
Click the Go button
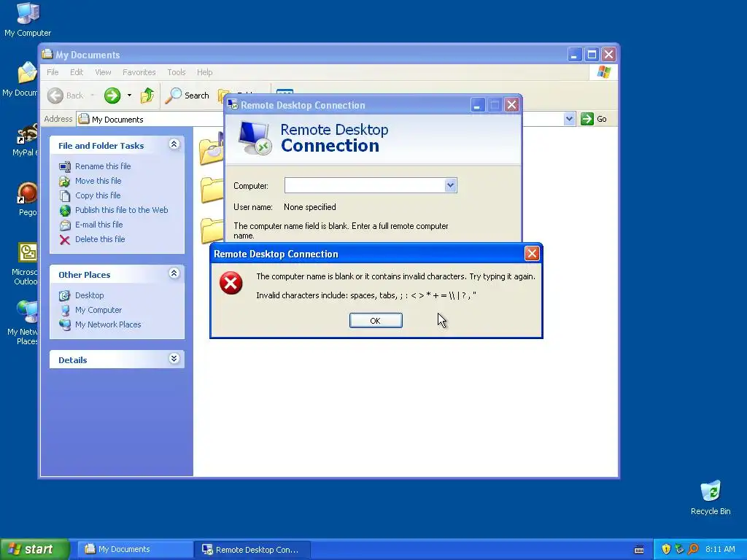tap(594, 119)
